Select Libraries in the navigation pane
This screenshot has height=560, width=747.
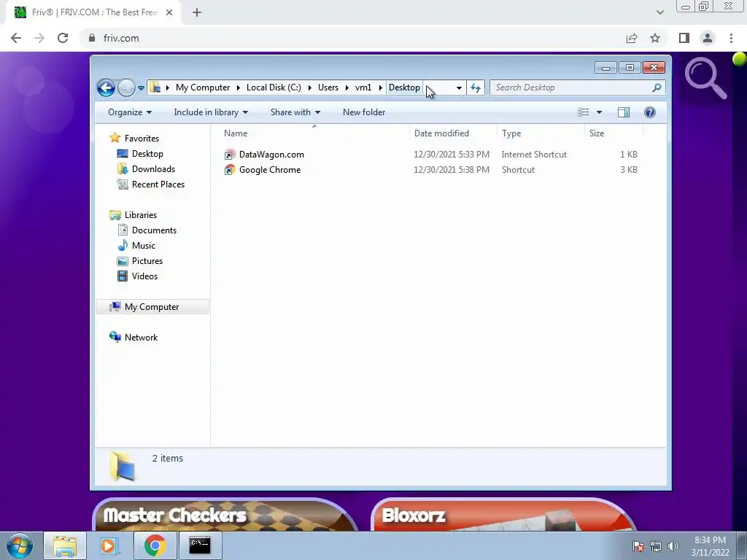(141, 215)
